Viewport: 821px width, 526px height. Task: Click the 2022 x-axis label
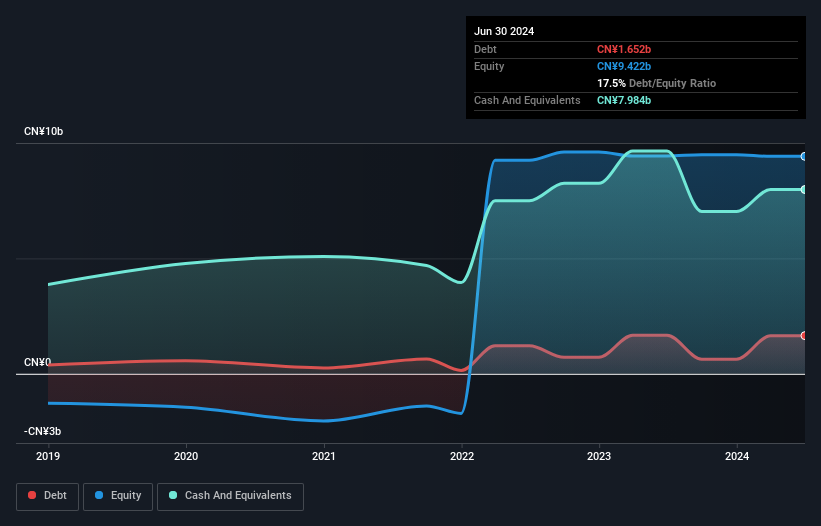462,456
